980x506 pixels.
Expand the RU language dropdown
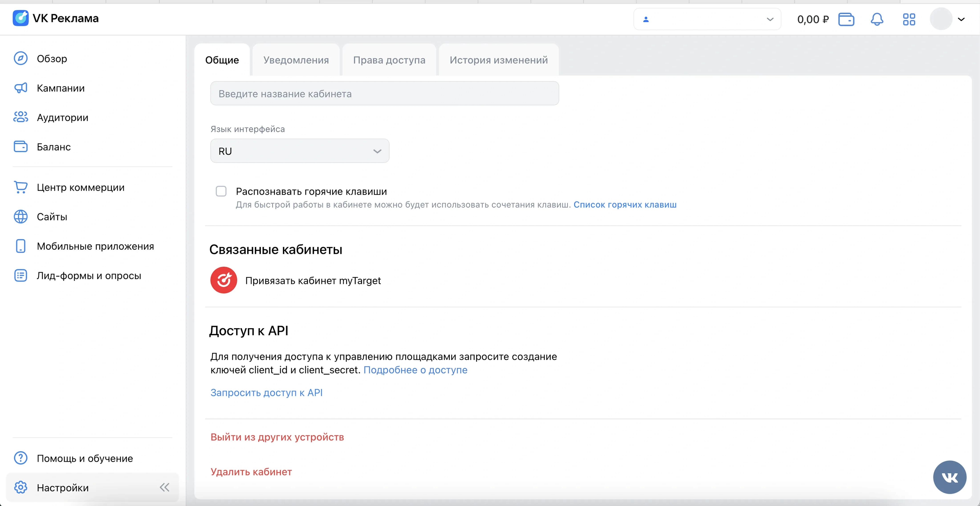(x=300, y=151)
